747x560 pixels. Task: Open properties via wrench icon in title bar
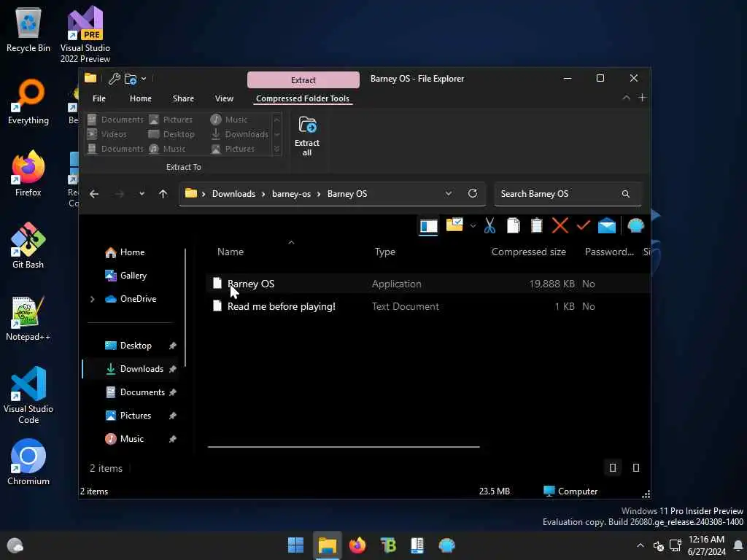pos(114,79)
